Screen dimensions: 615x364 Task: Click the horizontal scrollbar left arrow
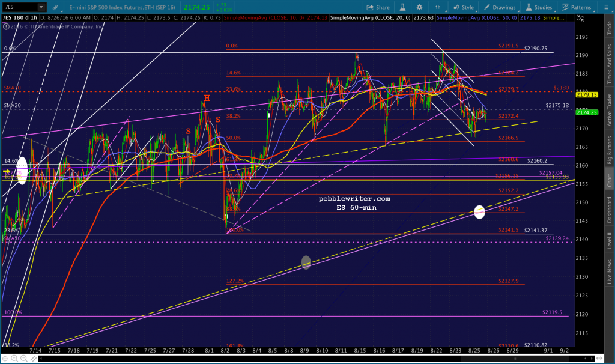point(40,359)
